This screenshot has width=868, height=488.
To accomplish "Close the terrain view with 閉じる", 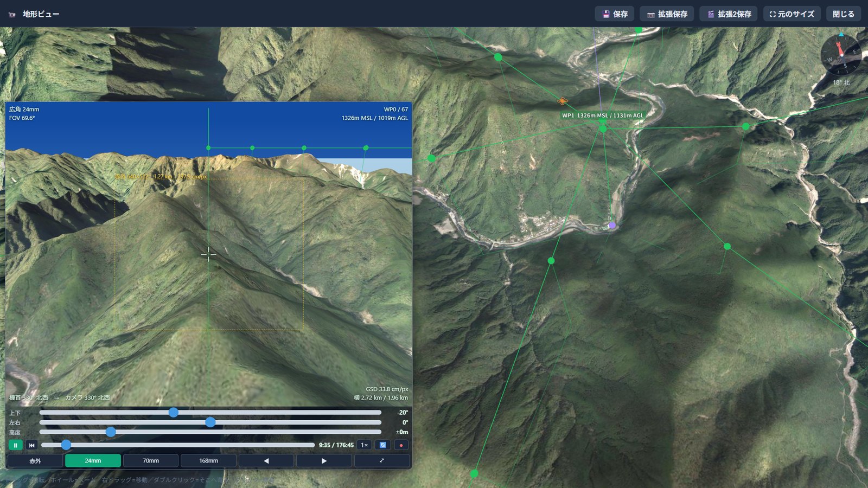I will coord(844,14).
